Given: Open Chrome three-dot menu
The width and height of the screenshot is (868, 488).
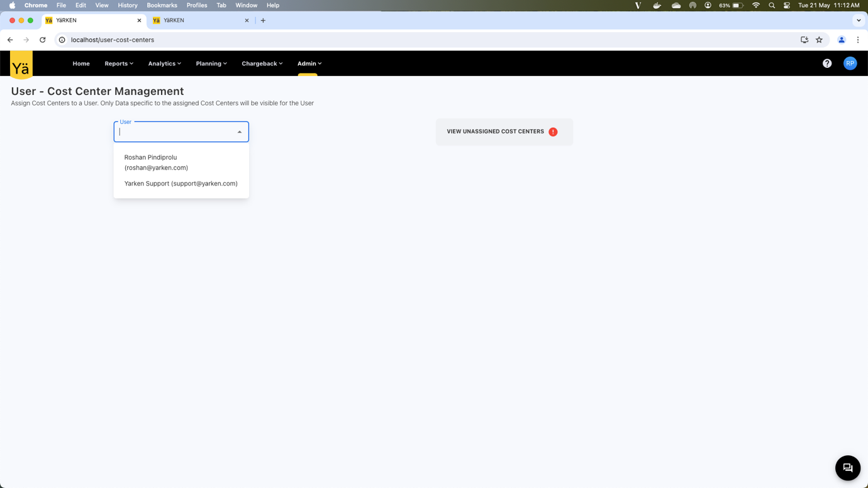Looking at the screenshot, I should click(857, 40).
